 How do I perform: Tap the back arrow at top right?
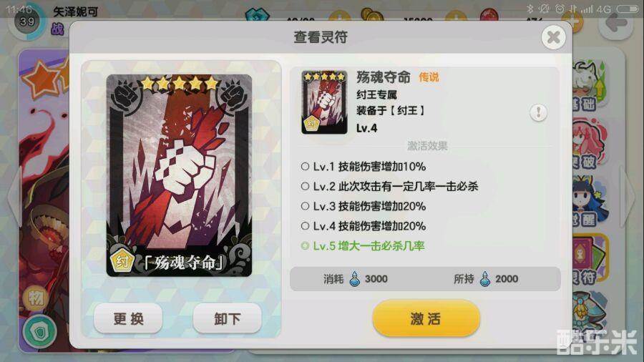(x=615, y=23)
